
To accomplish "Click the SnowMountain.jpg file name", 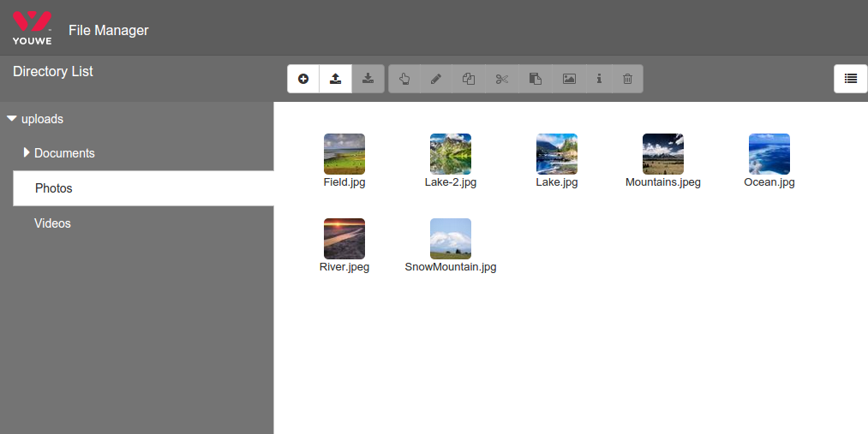I will tap(451, 267).
